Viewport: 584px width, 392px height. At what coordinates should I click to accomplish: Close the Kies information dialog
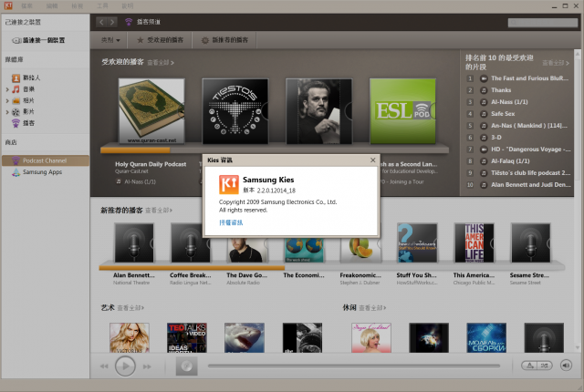(x=373, y=160)
